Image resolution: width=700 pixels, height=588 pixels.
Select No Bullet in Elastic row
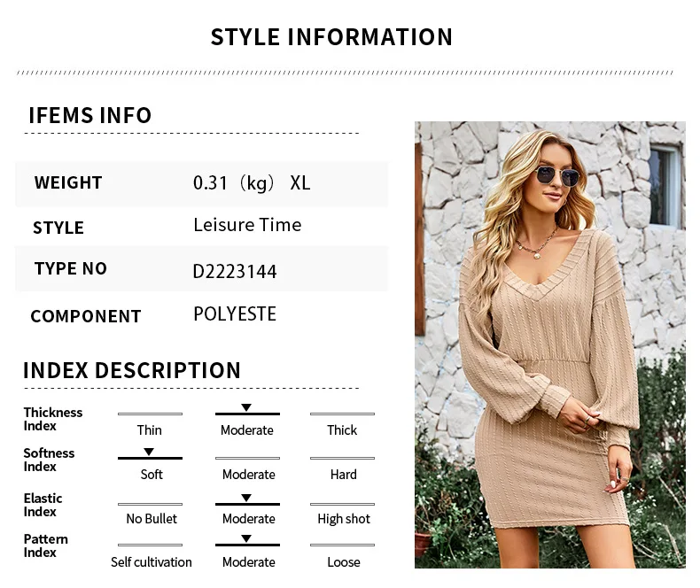point(152,518)
